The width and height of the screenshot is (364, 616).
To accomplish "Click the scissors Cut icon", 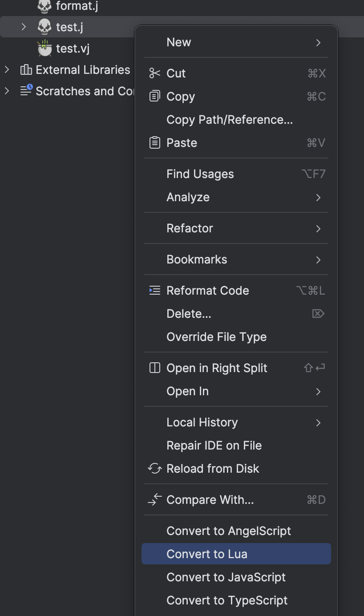I will (x=154, y=73).
